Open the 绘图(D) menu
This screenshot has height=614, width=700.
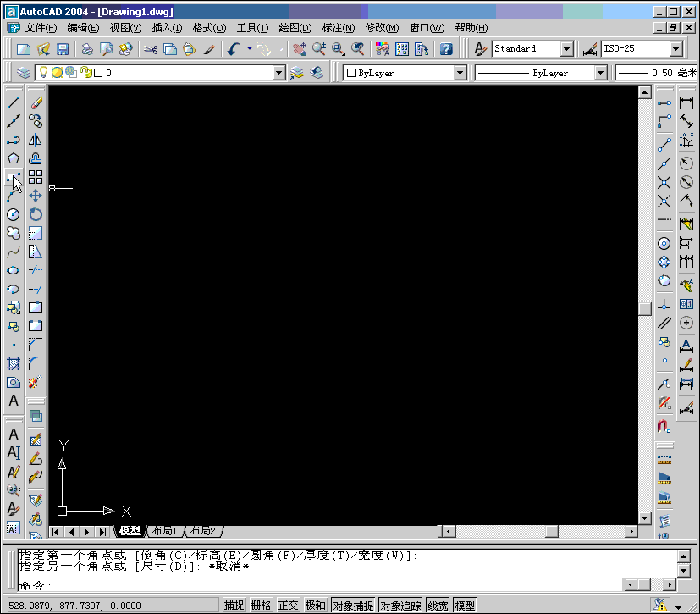coord(295,28)
